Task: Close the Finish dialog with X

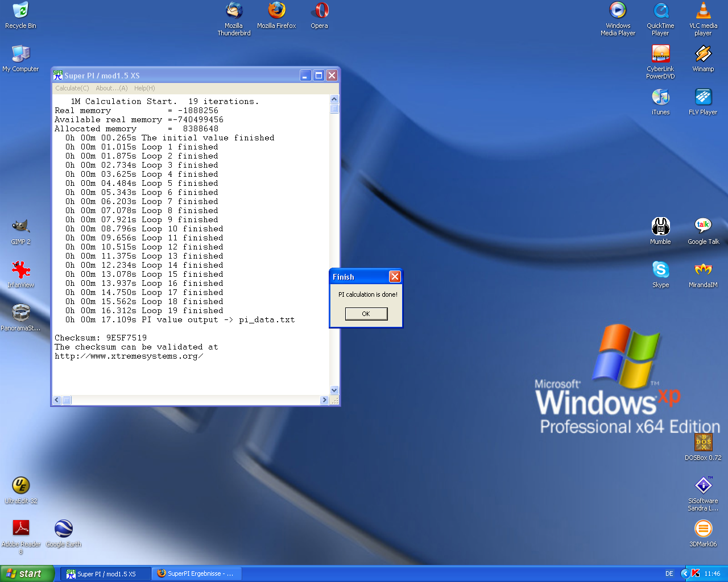Action: (395, 277)
